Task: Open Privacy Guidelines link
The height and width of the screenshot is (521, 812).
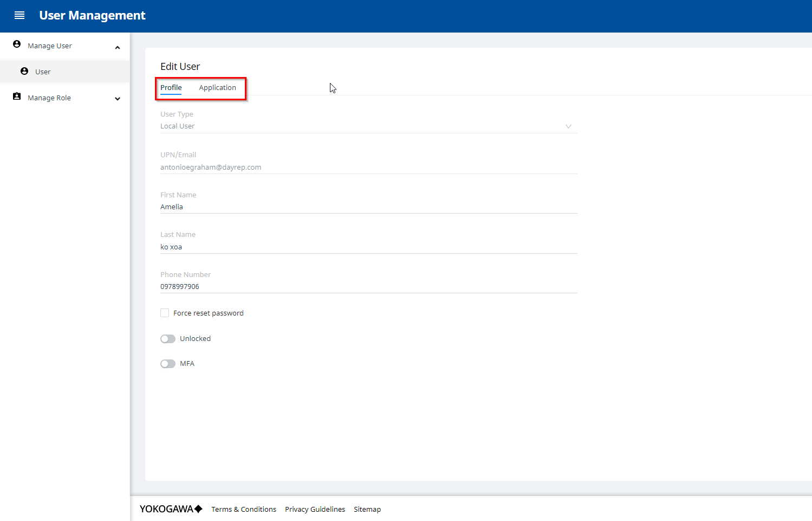Action: pos(315,509)
